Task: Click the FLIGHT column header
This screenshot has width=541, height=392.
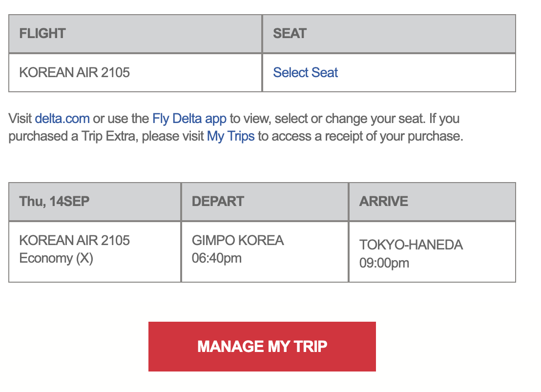Action: (42, 34)
